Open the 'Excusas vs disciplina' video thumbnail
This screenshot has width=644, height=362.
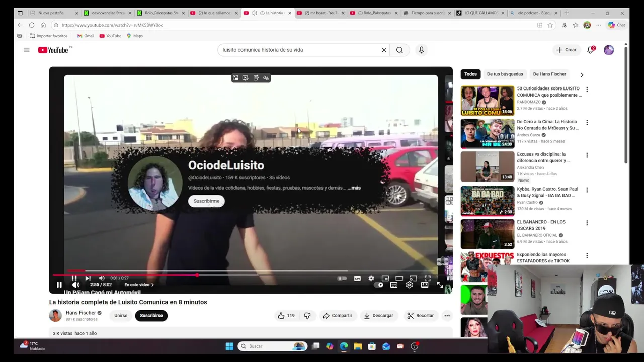click(x=488, y=166)
